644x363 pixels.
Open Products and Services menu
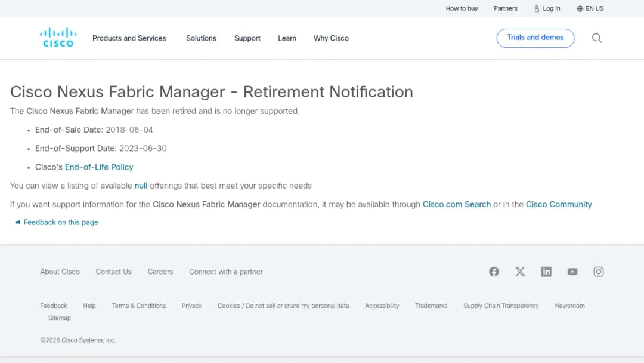click(x=129, y=38)
